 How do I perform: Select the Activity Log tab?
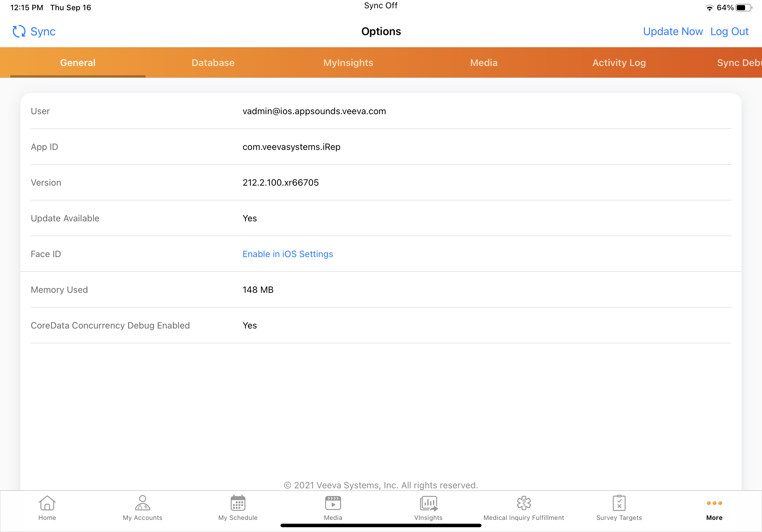[619, 63]
